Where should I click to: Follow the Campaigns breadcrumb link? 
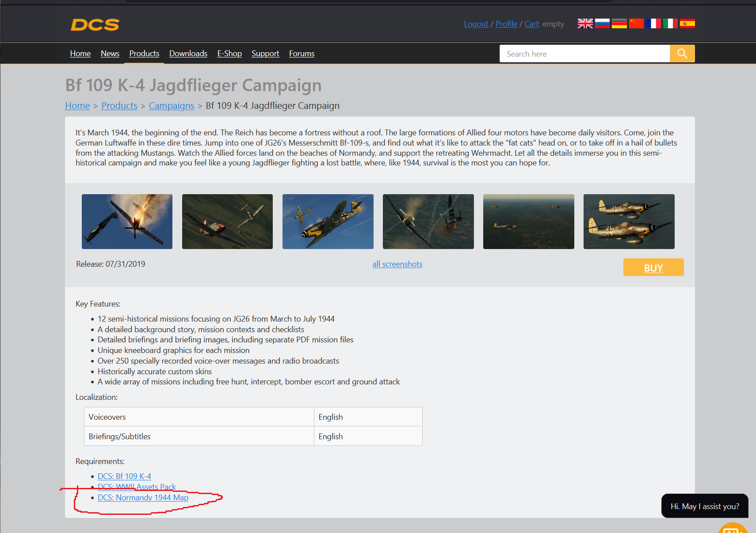coord(172,106)
